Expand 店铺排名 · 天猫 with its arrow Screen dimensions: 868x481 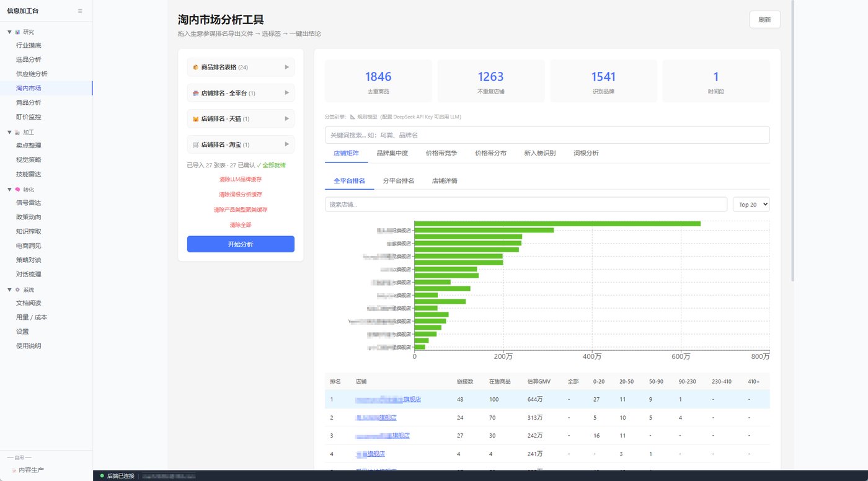coord(286,118)
